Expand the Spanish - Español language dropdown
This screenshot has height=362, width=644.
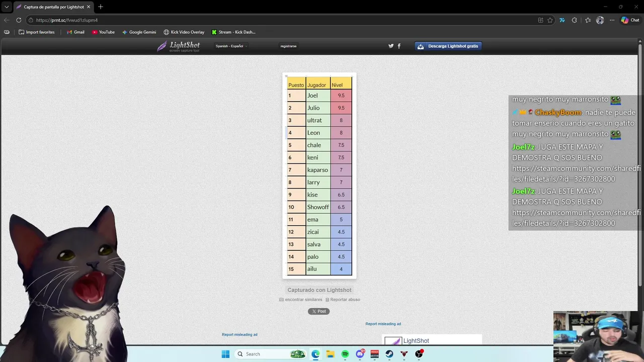point(231,46)
